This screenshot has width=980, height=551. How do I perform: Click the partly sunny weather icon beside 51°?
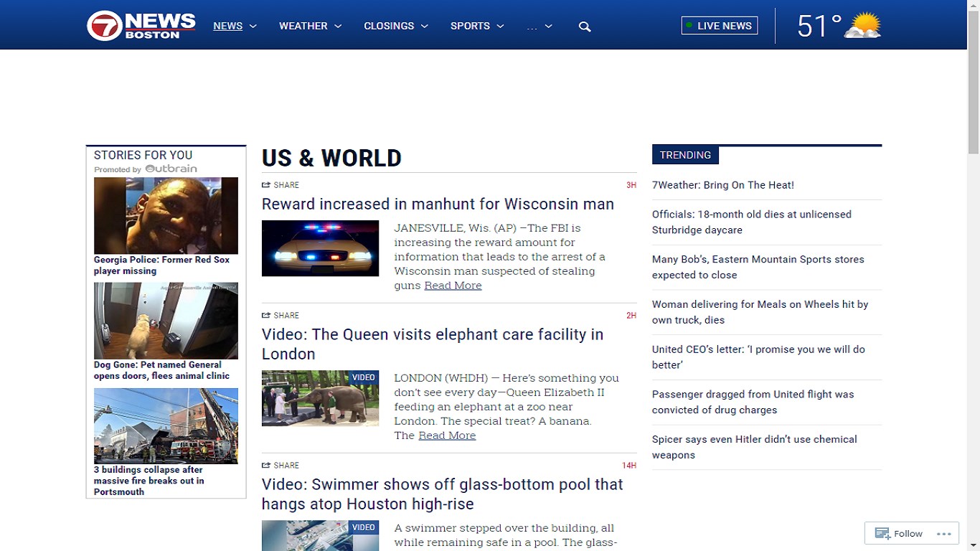(x=861, y=26)
